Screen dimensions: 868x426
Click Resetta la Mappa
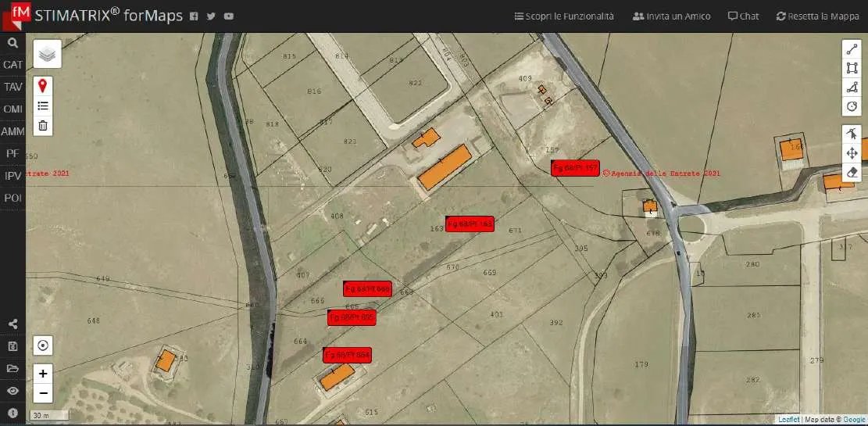tap(818, 16)
